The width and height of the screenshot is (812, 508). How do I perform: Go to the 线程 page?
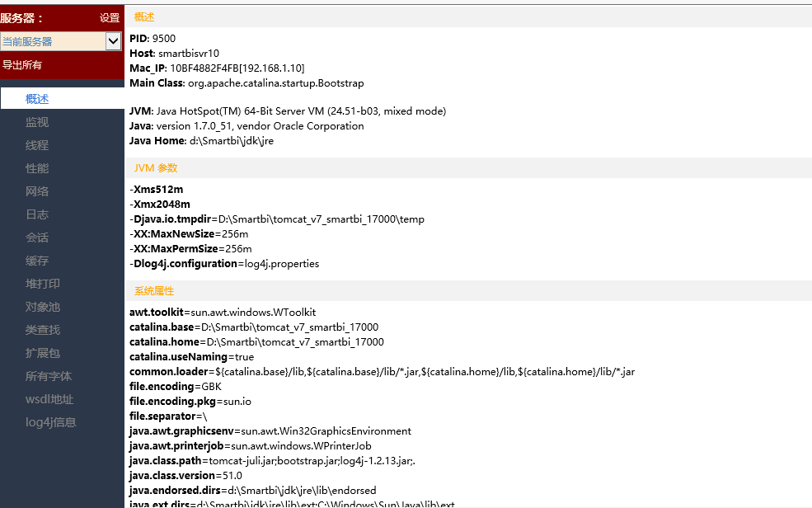click(x=37, y=145)
